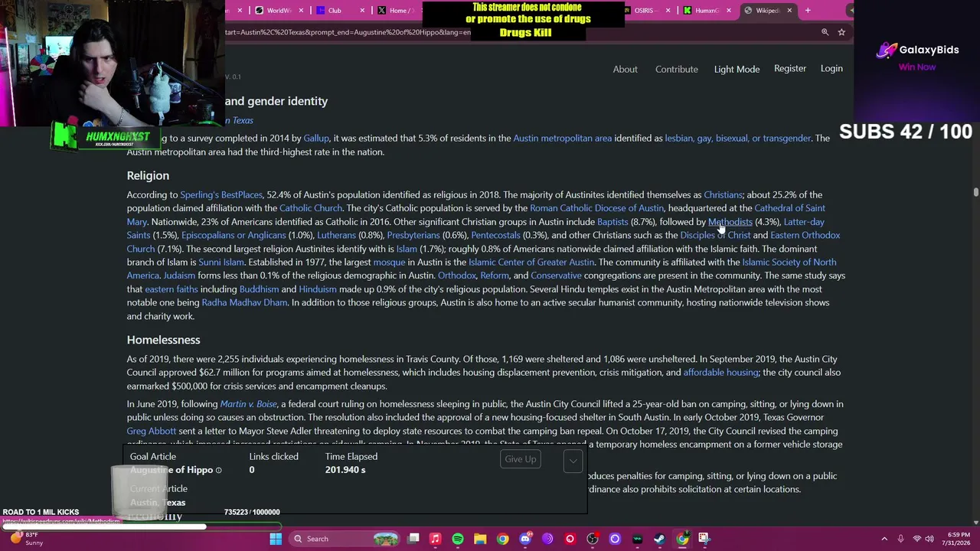
Task: Click the Judaism link
Action: coord(179,275)
